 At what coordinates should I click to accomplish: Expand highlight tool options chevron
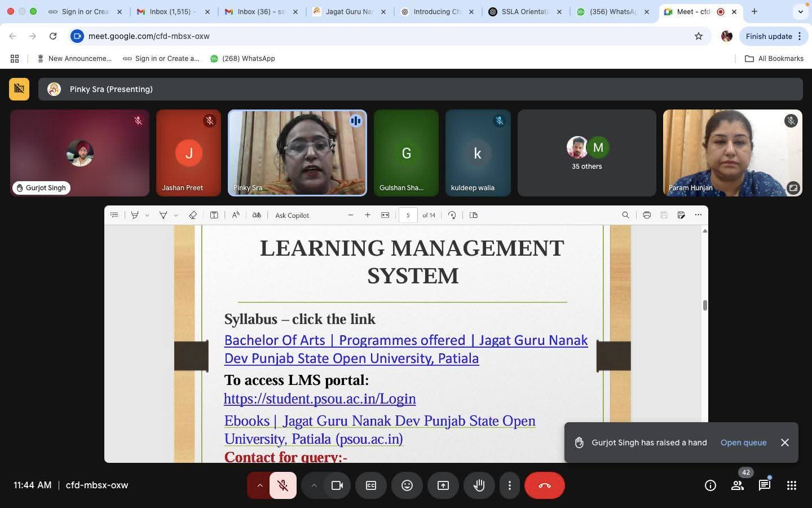(147, 215)
